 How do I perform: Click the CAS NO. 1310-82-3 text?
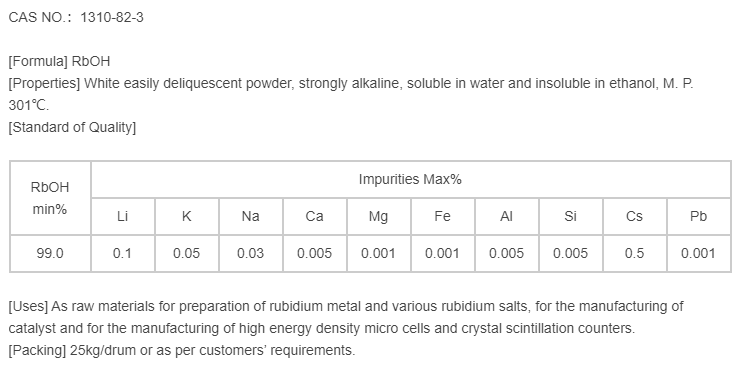pyautogui.click(x=76, y=17)
